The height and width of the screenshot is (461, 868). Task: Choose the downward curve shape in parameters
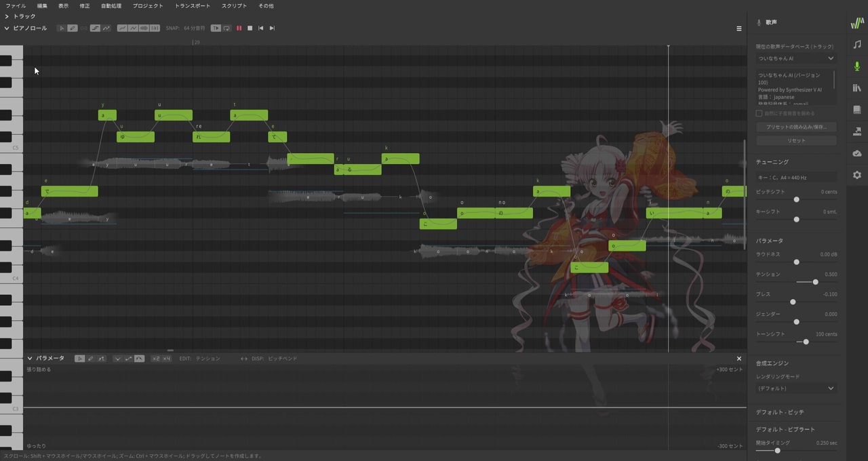pos(117,358)
